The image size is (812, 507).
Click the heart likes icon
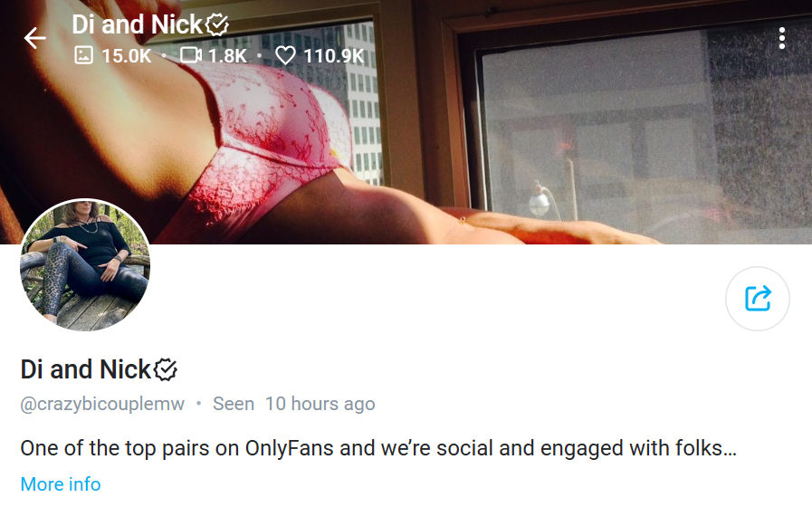click(x=285, y=55)
